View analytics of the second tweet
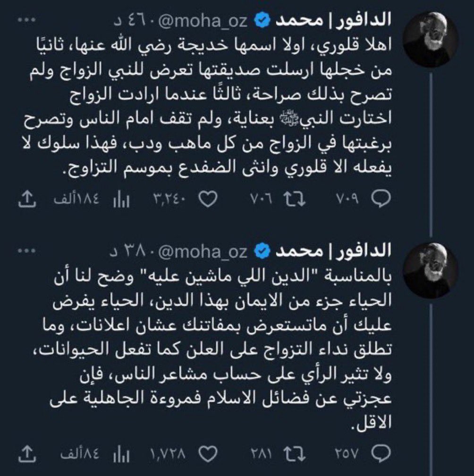The image size is (474, 476). pos(121,454)
